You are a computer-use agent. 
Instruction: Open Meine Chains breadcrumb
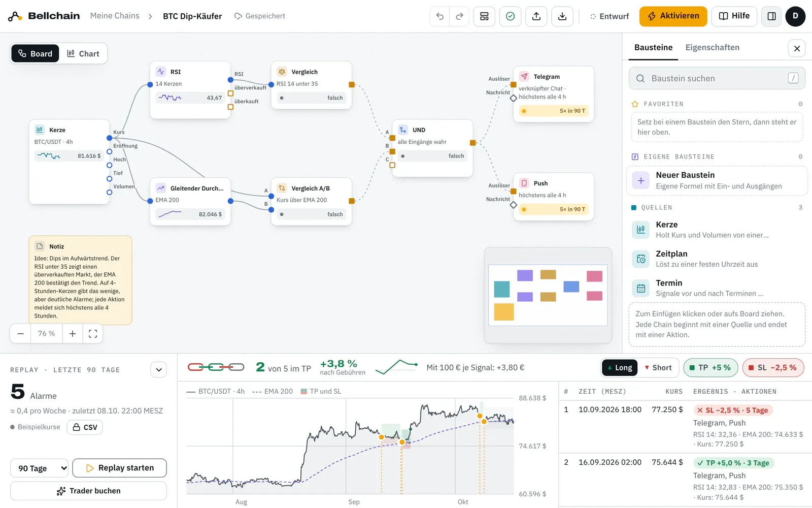[x=115, y=16]
